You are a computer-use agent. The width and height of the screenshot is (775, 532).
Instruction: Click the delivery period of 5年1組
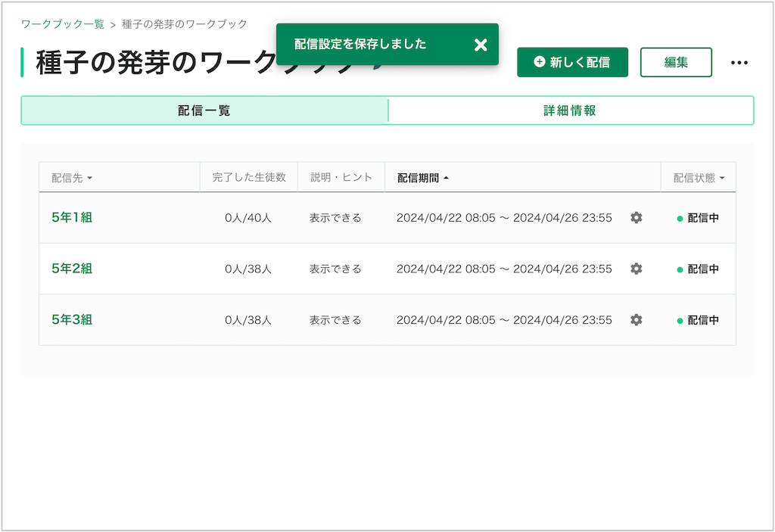point(504,218)
